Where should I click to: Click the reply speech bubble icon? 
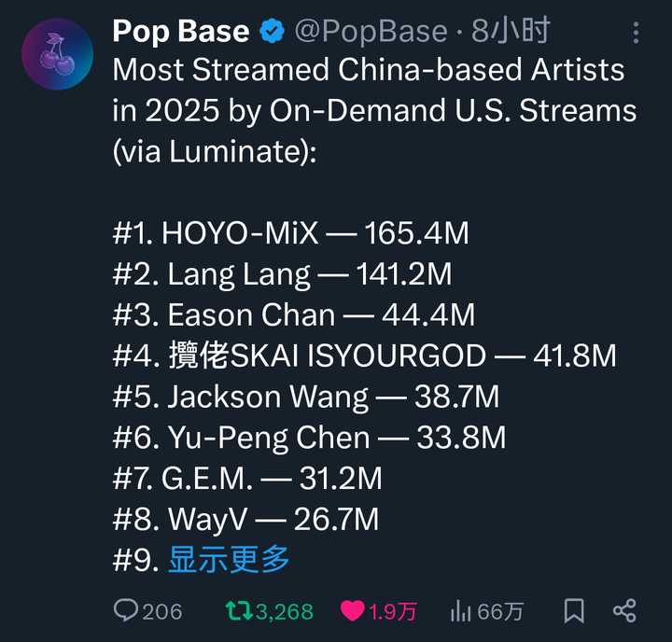coord(126,611)
